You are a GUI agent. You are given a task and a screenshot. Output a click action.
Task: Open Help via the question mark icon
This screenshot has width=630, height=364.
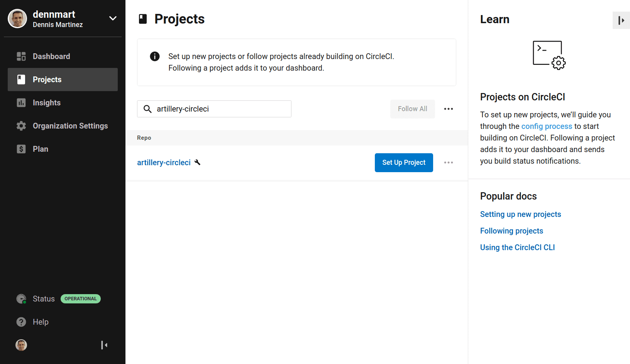tap(21, 322)
